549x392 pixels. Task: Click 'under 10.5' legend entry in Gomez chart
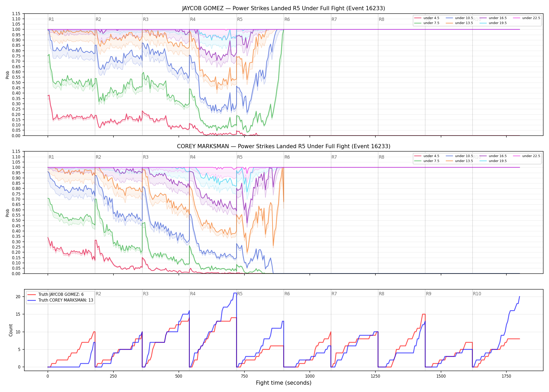point(459,18)
